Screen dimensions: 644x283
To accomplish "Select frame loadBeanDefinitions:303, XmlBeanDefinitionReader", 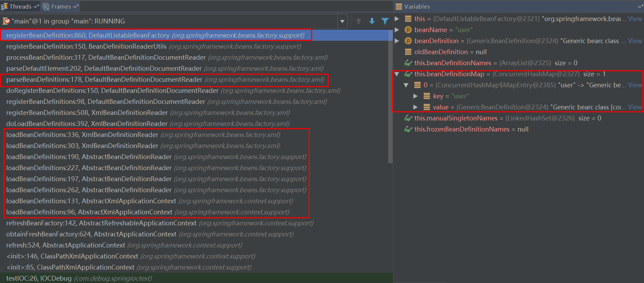I will [194, 146].
